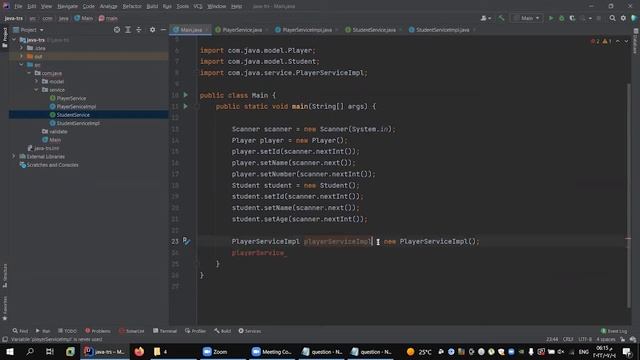Open the TODO tool window
The image size is (640, 360).
coord(67,331)
